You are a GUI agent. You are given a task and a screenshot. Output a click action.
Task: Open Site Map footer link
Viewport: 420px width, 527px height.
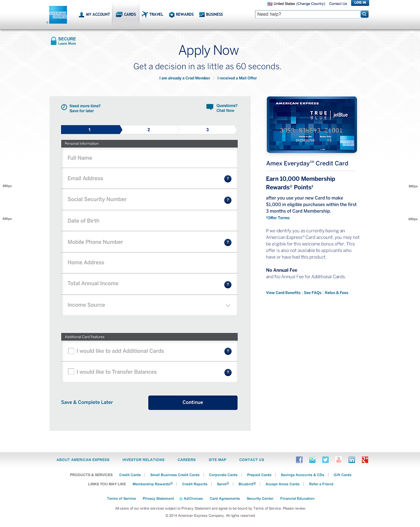coord(217,460)
